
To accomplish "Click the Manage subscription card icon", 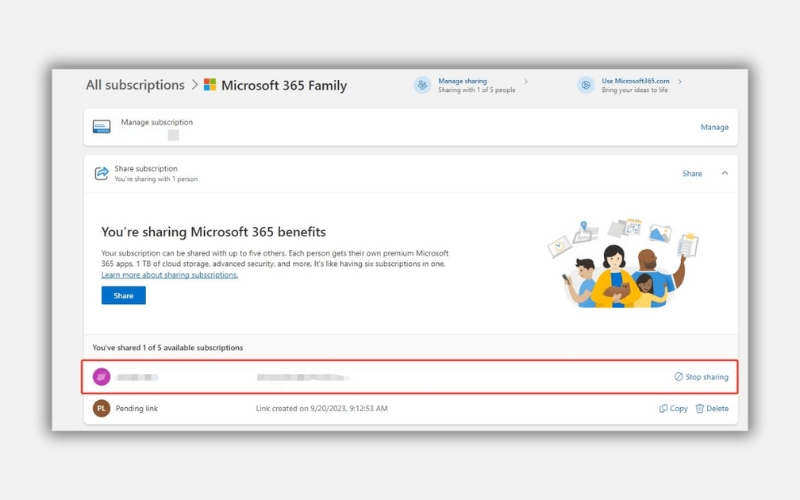I will click(x=102, y=127).
